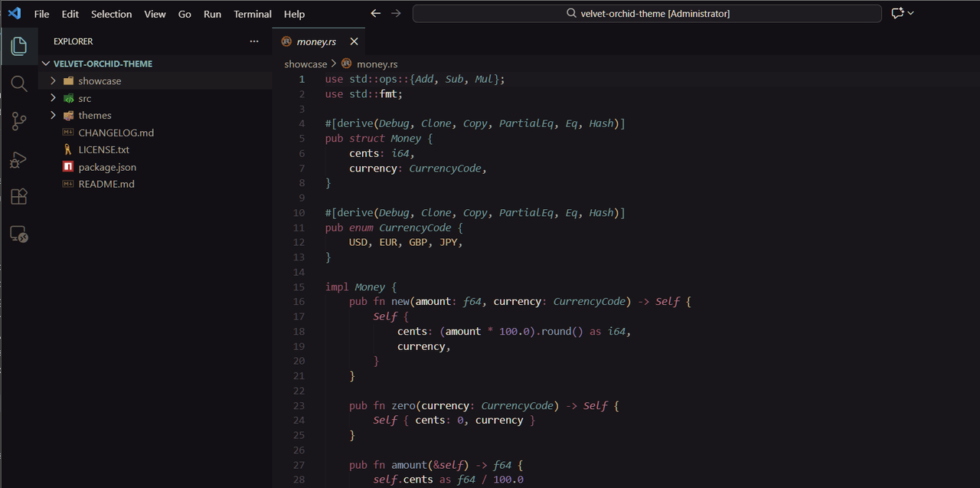Open the Edit menu
Image resolution: width=980 pixels, height=488 pixels.
pos(70,14)
